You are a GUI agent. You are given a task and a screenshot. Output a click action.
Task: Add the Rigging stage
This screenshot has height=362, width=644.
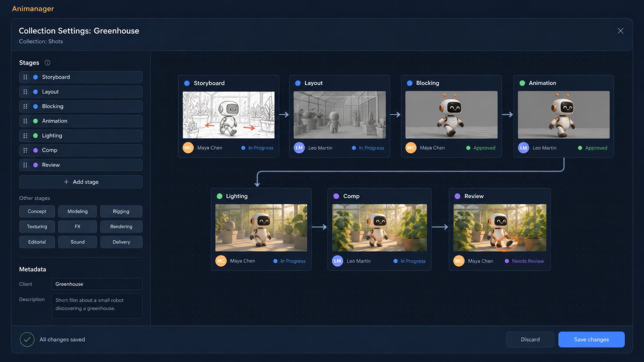tap(121, 211)
